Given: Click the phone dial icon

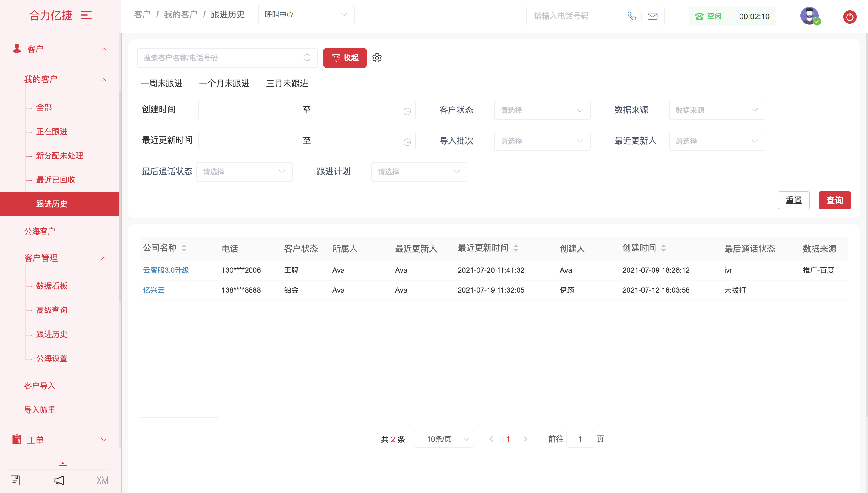Looking at the screenshot, I should pos(632,16).
